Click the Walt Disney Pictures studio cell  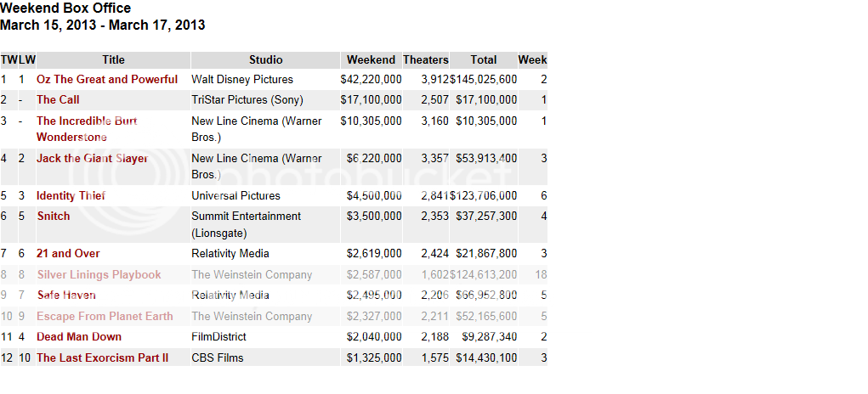(x=241, y=80)
